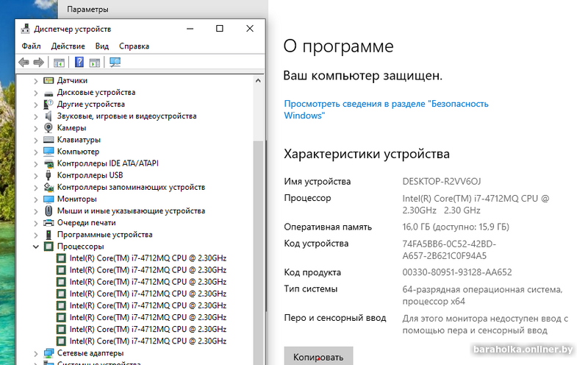Select the Звуковые, игровые и видеоустройства label
The width and height of the screenshot is (588, 365).
[126, 116]
